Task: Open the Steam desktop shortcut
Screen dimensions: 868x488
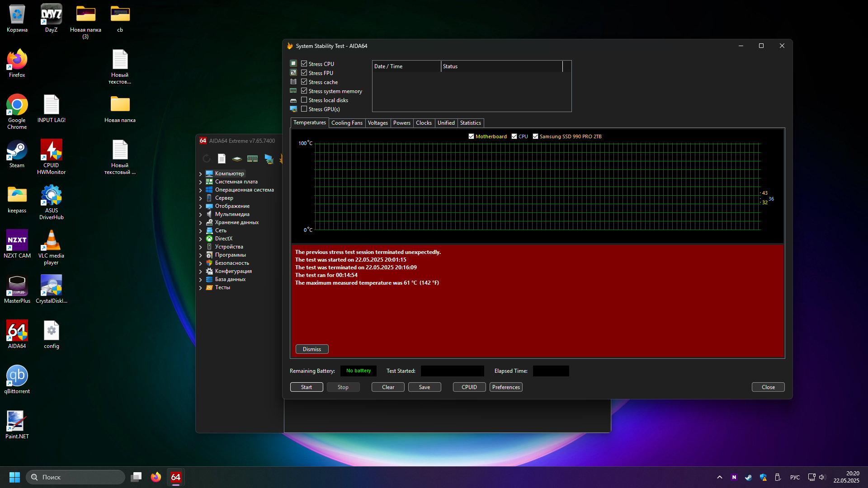Action: 17,154
